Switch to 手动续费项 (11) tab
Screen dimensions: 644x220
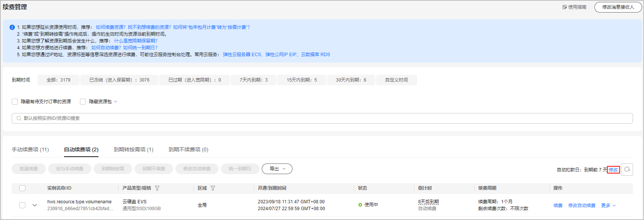(x=30, y=149)
